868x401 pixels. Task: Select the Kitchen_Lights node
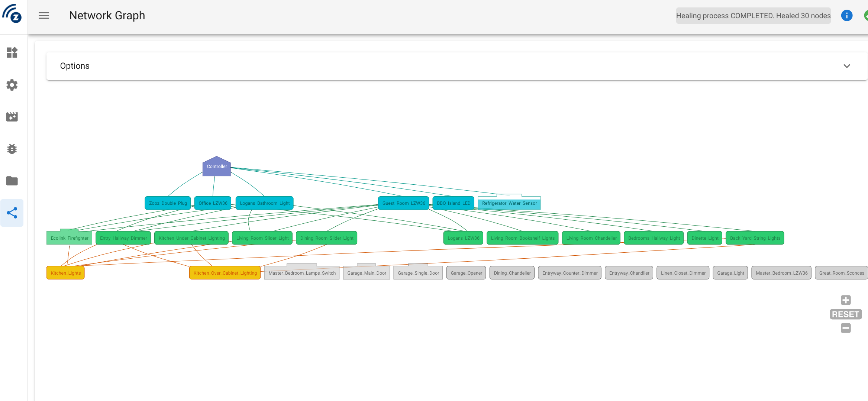coord(65,272)
